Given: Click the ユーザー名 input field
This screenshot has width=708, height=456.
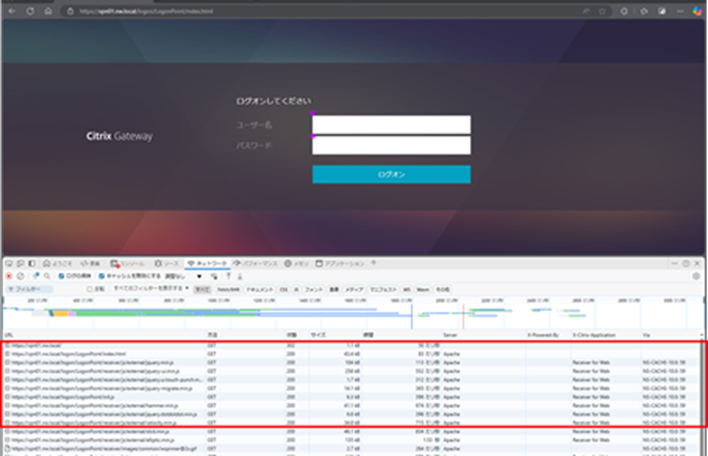Looking at the screenshot, I should [x=391, y=125].
